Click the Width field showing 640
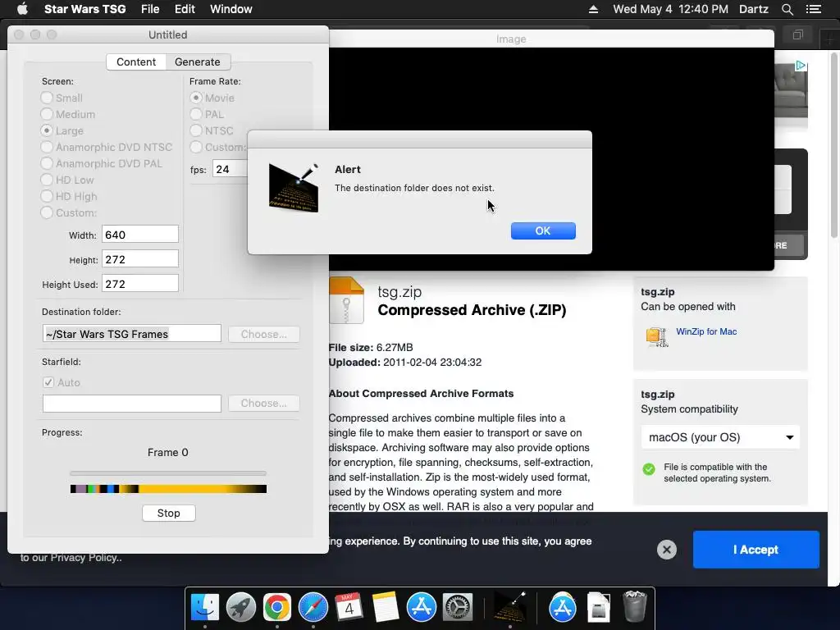This screenshot has width=840, height=630. pyautogui.click(x=139, y=235)
